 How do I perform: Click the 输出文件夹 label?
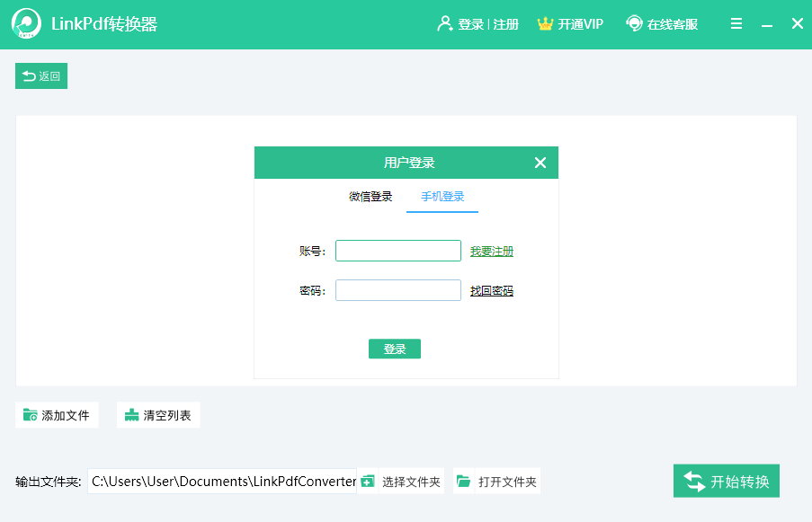49,482
